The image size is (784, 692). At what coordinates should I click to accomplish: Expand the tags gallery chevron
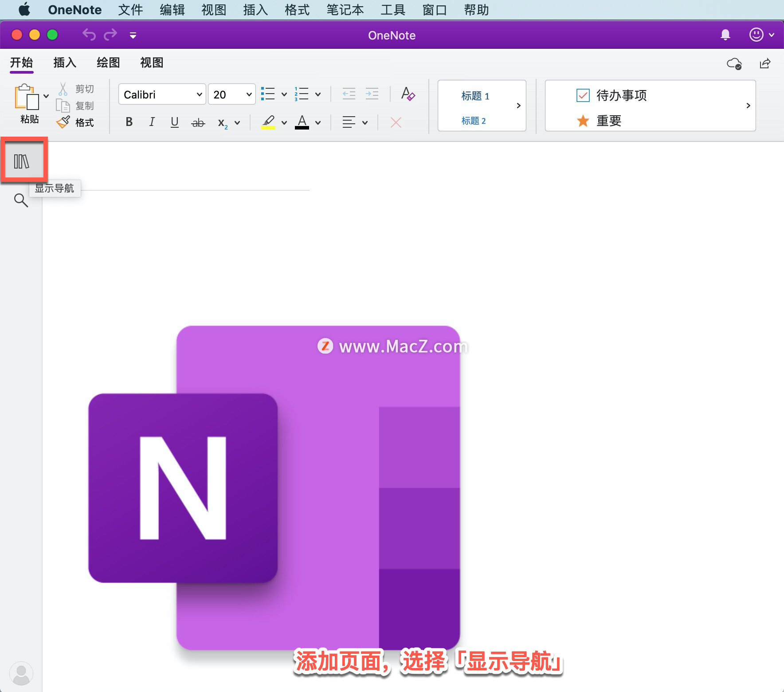(x=748, y=106)
